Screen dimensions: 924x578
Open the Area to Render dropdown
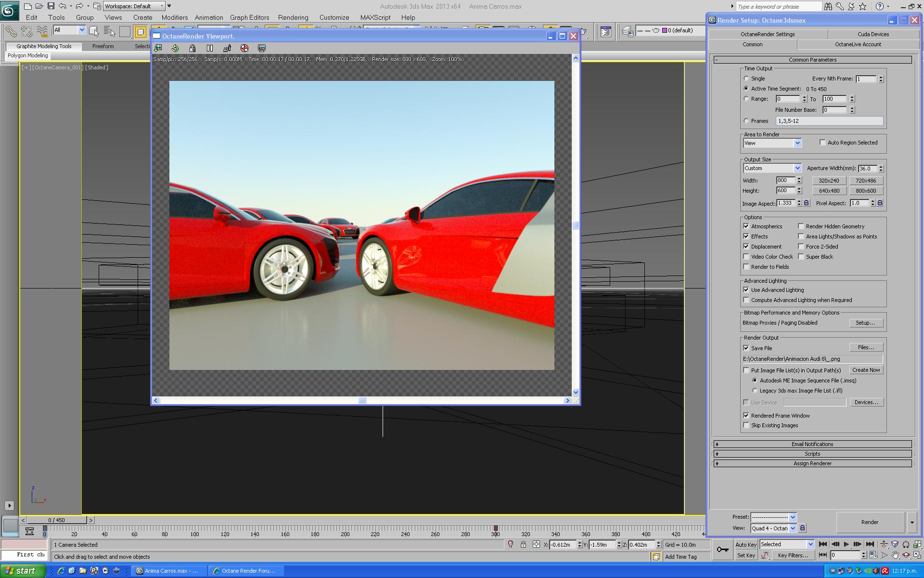[x=797, y=143]
